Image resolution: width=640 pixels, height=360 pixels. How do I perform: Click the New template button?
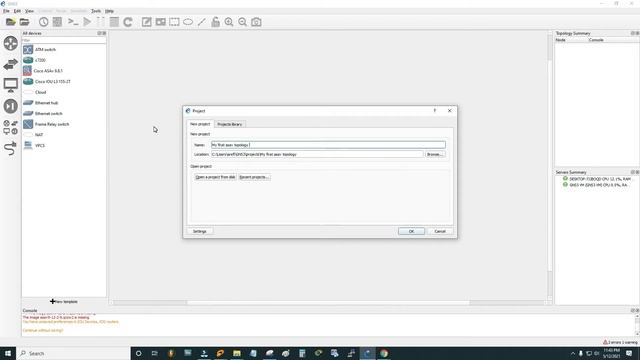click(64, 301)
